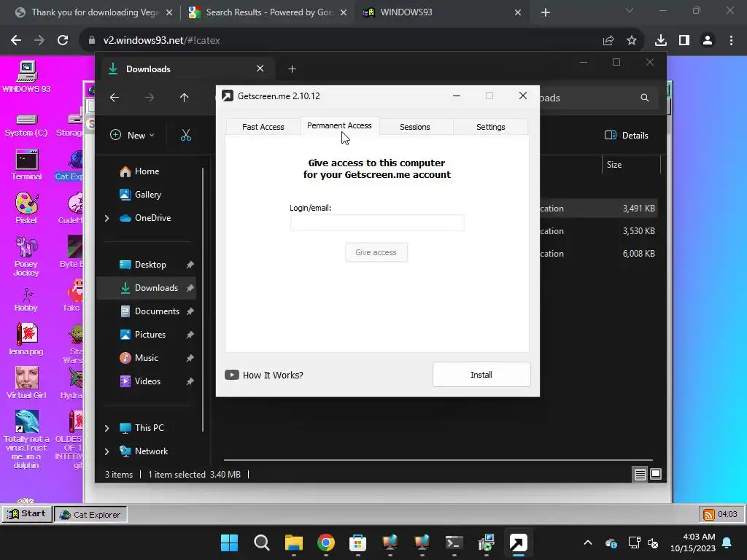The width and height of the screenshot is (747, 560).
Task: Click the File Explorer search magnifier icon
Action: click(x=645, y=98)
